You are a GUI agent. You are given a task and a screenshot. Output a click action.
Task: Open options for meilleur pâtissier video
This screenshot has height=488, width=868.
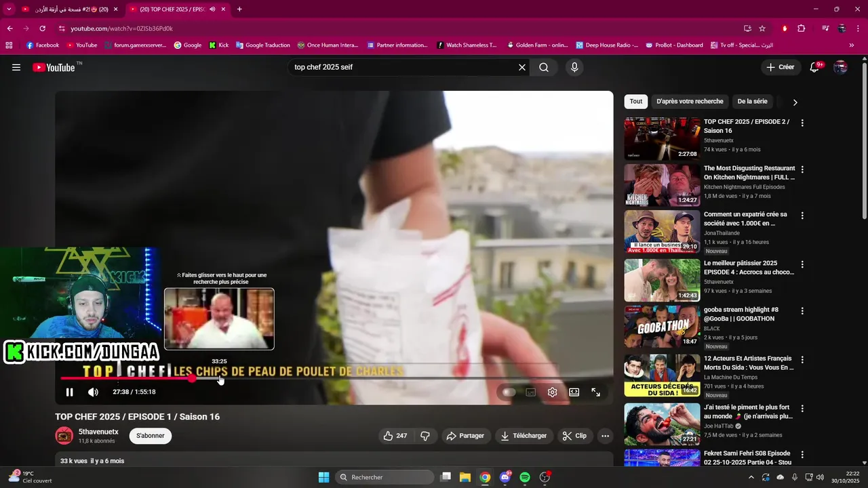pos(802,264)
